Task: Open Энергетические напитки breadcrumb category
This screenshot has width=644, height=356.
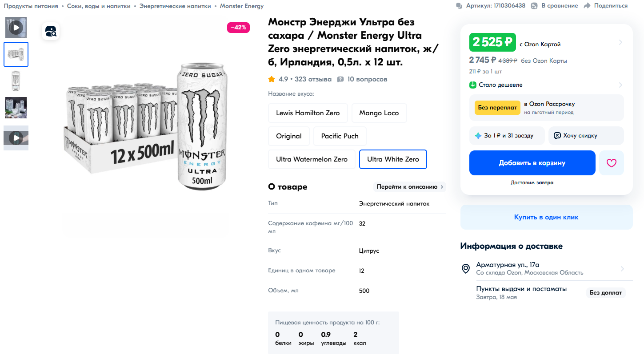Action: pyautogui.click(x=175, y=6)
